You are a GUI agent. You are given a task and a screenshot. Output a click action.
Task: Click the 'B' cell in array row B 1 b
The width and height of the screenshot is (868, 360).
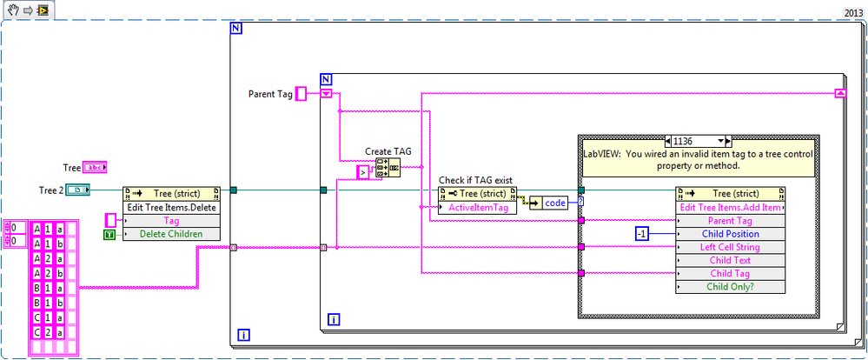coord(37,303)
